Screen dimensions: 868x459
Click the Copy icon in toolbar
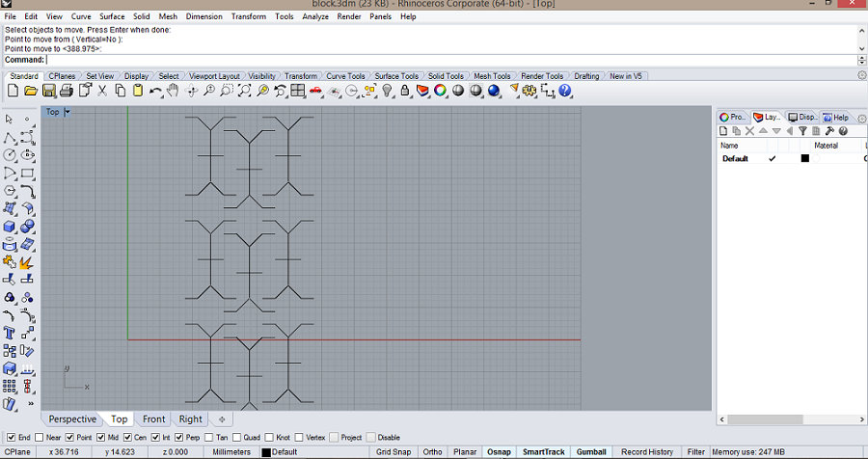[121, 91]
